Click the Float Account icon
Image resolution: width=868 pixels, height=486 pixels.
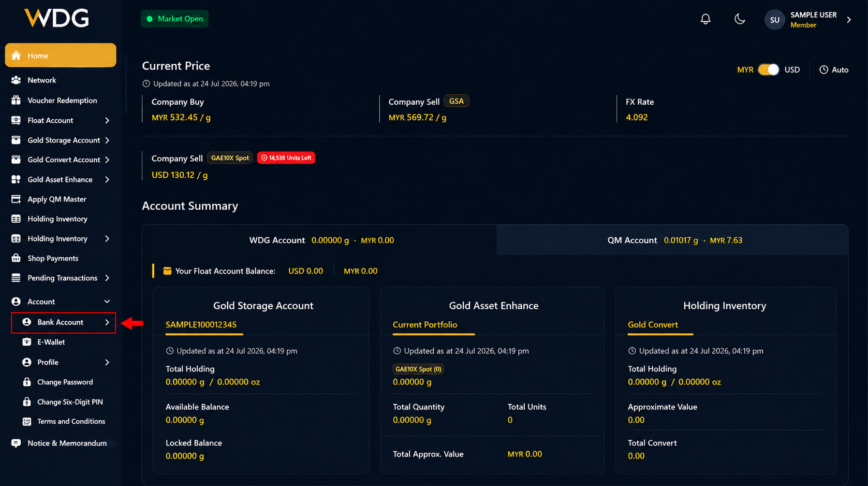16,120
